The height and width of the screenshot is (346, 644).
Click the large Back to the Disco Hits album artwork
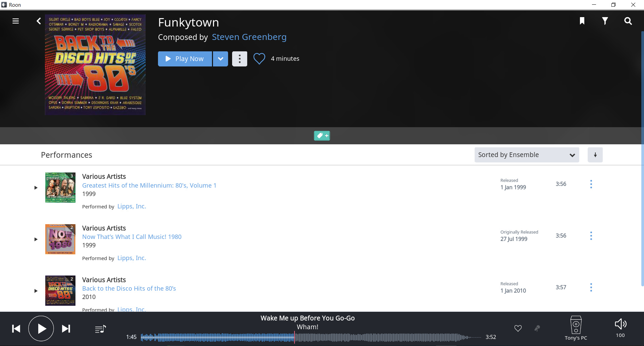click(95, 65)
